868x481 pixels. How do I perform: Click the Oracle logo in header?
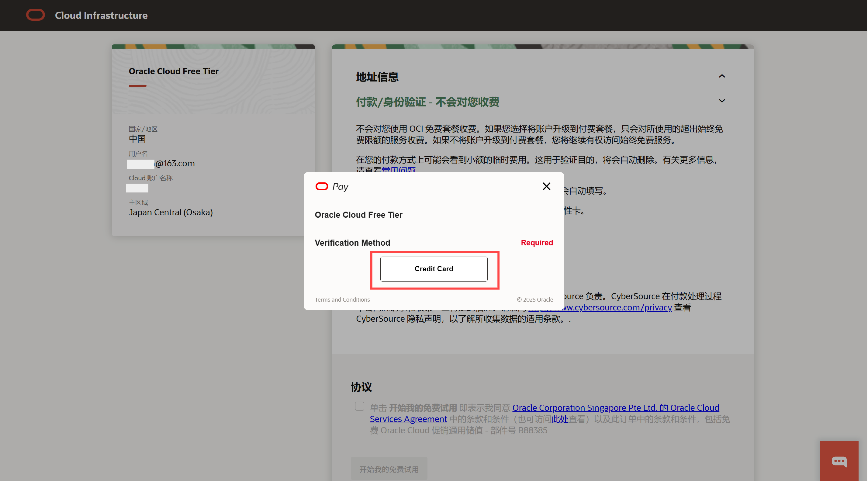click(35, 15)
